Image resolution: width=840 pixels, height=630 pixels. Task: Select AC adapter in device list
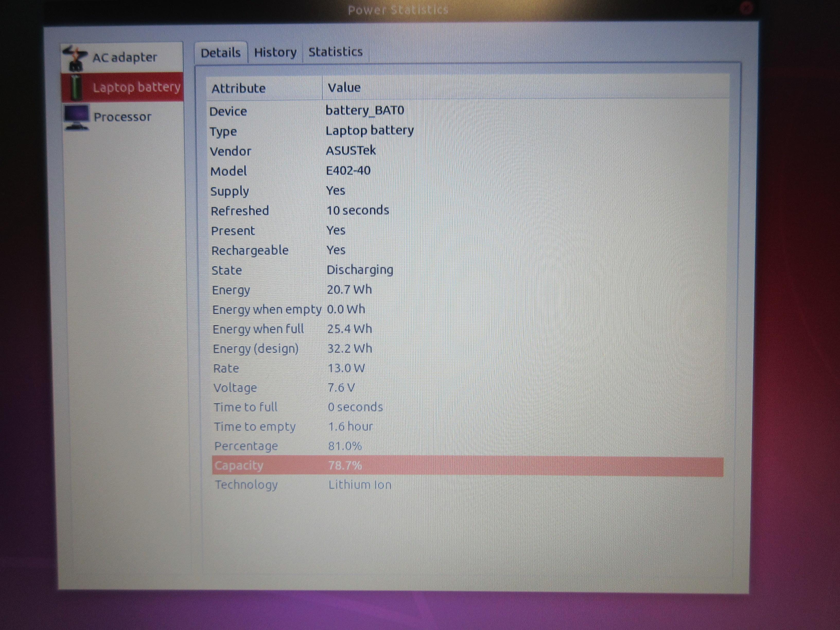point(121,57)
